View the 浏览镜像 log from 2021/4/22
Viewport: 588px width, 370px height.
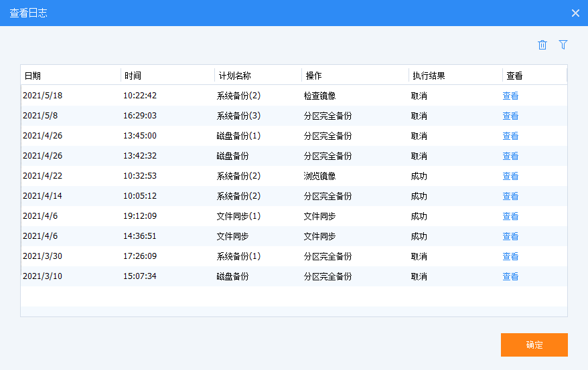(510, 176)
